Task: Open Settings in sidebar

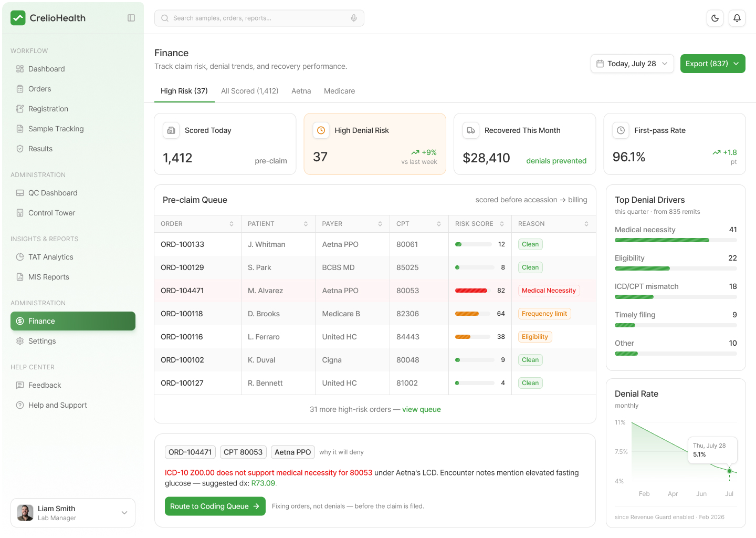Action: tap(73, 341)
